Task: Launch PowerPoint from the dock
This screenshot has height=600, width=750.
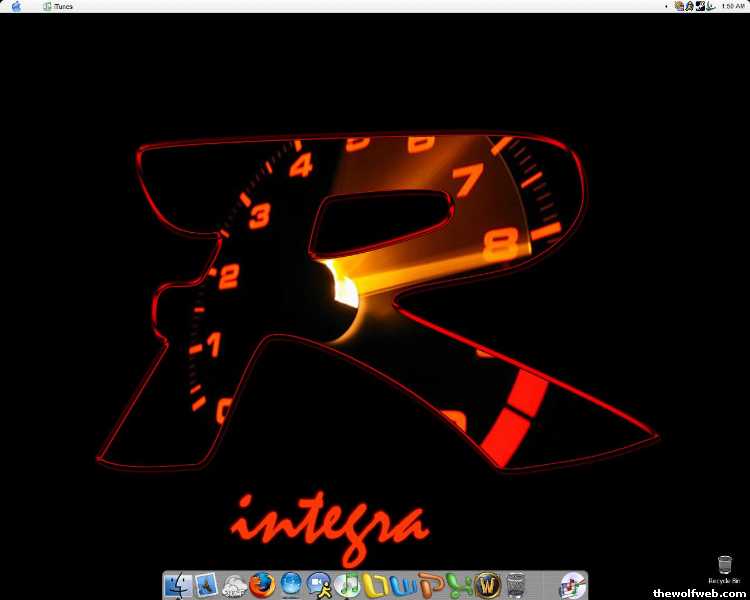Action: pyautogui.click(x=431, y=585)
